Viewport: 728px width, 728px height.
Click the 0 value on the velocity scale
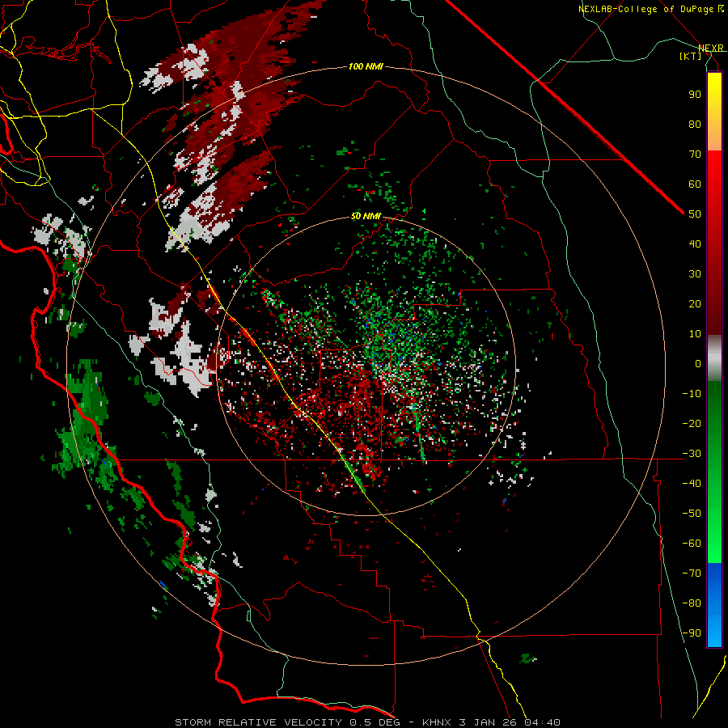pyautogui.click(x=698, y=363)
